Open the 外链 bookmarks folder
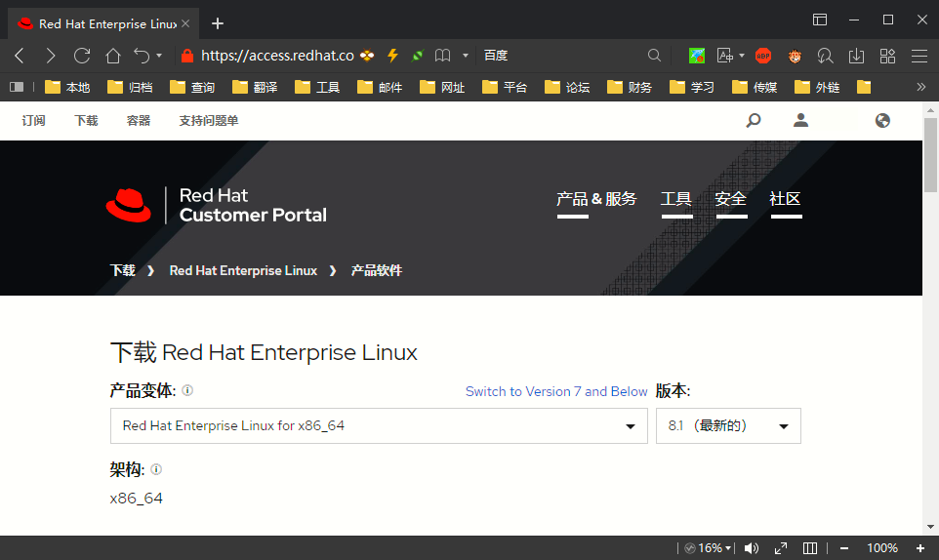Screen dimensions: 939x560 click(x=817, y=88)
